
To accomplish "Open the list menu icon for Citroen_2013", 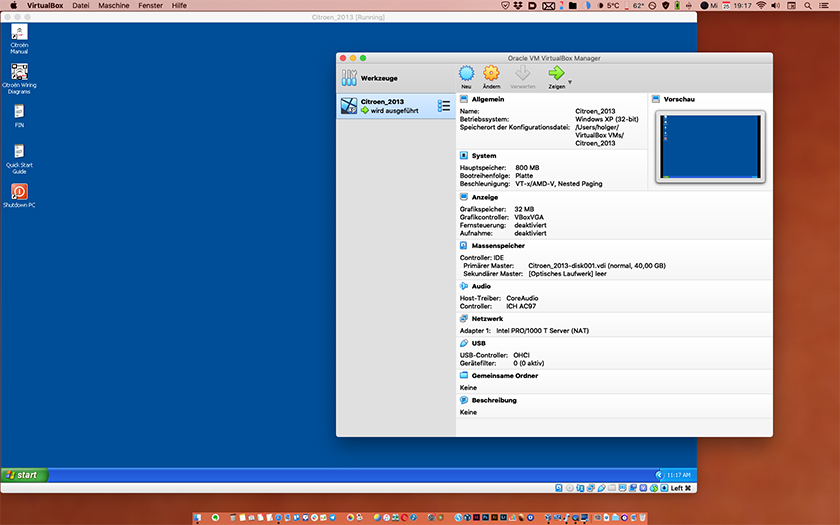I will tap(444, 106).
